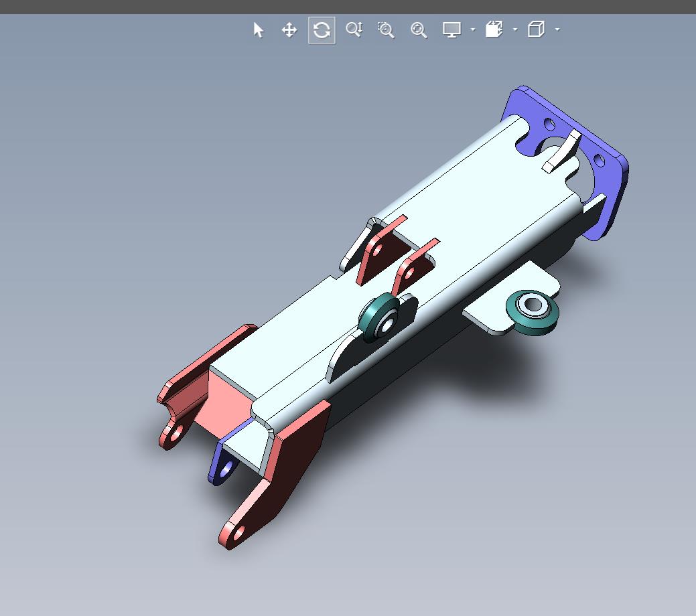Click the zoom to fit icon

click(x=419, y=29)
